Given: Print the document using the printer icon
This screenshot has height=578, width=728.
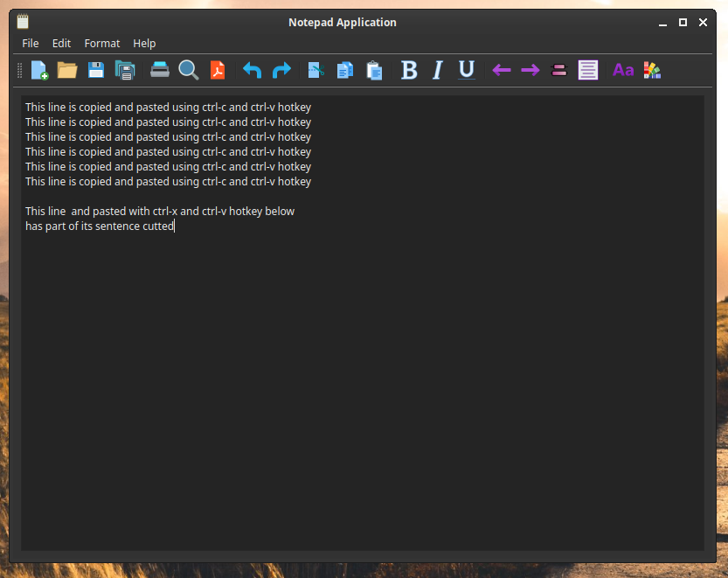Looking at the screenshot, I should click(160, 70).
